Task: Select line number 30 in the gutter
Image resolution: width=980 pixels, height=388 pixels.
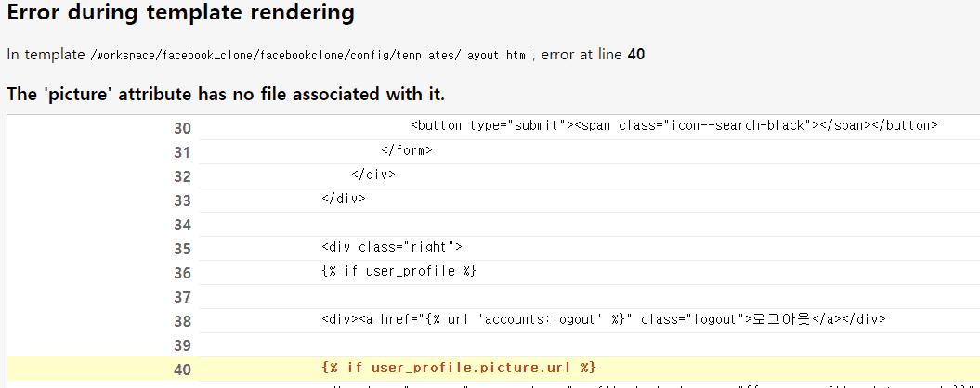Action: 182,127
